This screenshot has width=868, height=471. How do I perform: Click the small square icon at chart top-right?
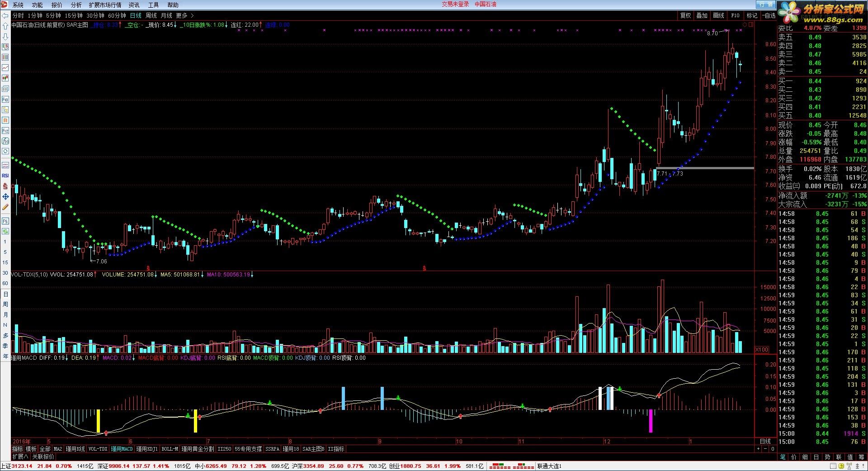751,24
